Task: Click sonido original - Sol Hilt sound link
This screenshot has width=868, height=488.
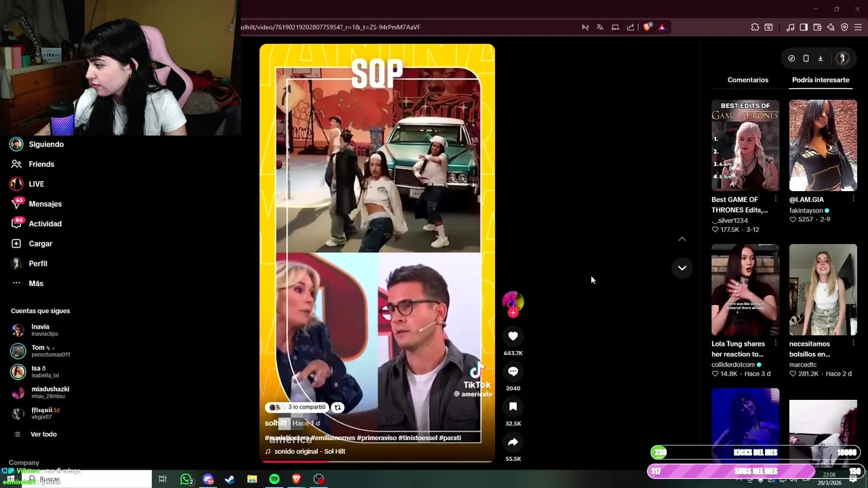Action: point(310,451)
